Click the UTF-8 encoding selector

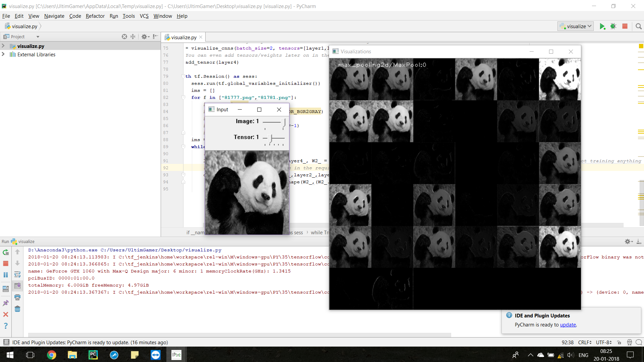pyautogui.click(x=603, y=342)
